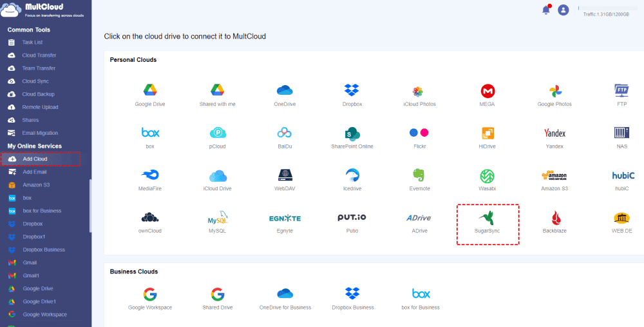The image size is (644, 327).
Task: Choose the hubiC cloud
Action: pos(622,180)
